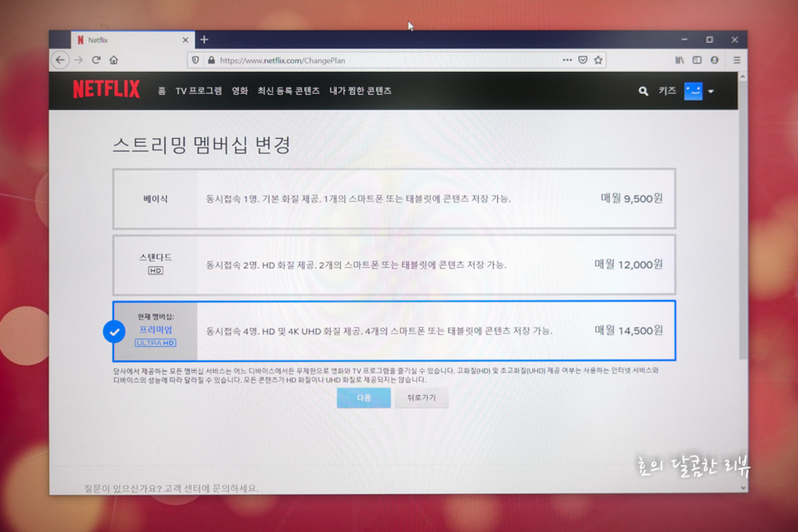Maximize the browser window

(710, 40)
